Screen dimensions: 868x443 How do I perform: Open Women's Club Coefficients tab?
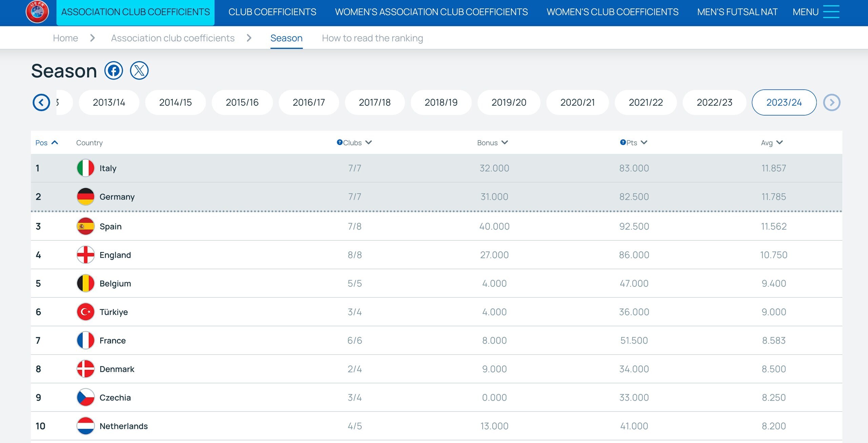(x=612, y=12)
